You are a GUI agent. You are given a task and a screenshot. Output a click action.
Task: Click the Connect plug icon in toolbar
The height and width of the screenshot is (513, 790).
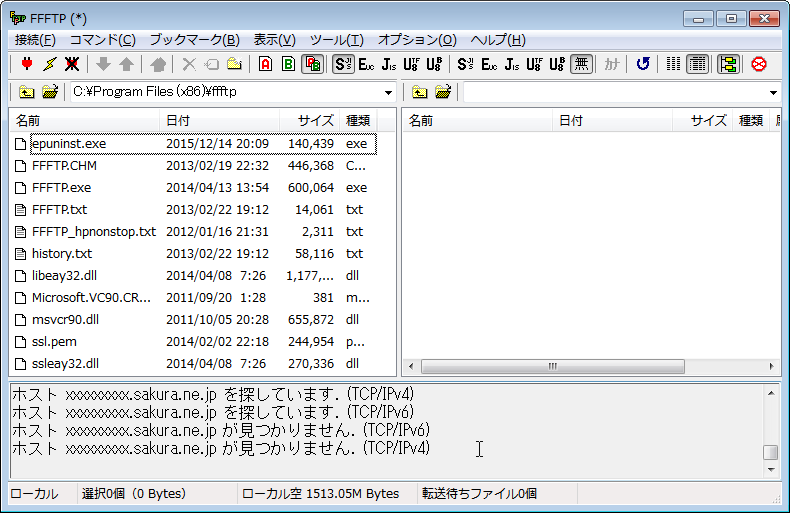27,64
